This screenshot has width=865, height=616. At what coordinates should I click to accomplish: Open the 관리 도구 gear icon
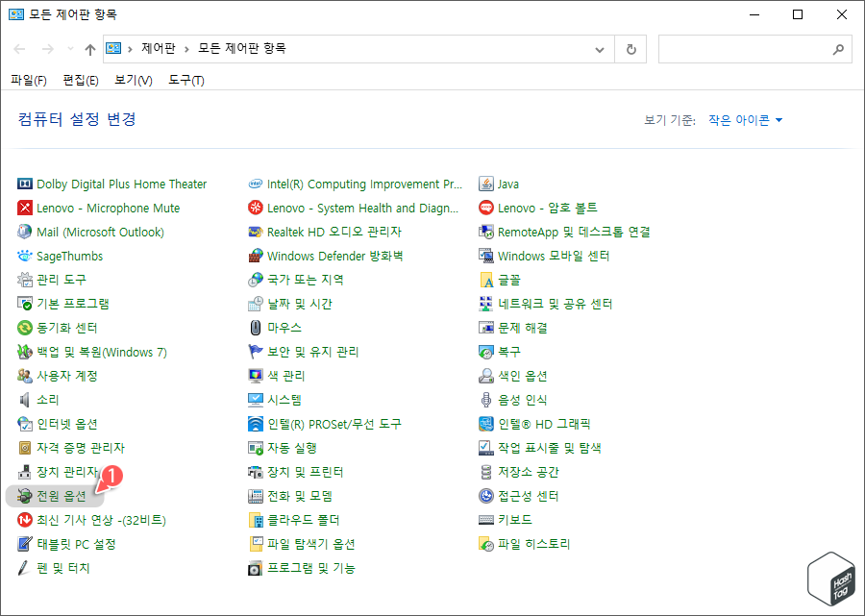point(25,280)
